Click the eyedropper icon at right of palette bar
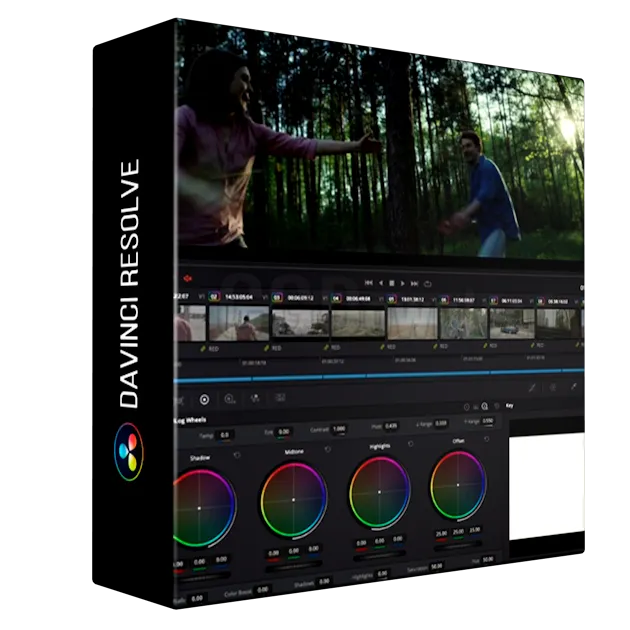This screenshot has width=630, height=630. coord(573,387)
